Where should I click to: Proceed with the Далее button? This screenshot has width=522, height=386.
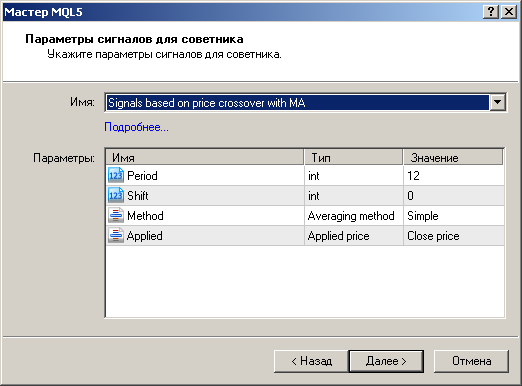click(x=386, y=361)
